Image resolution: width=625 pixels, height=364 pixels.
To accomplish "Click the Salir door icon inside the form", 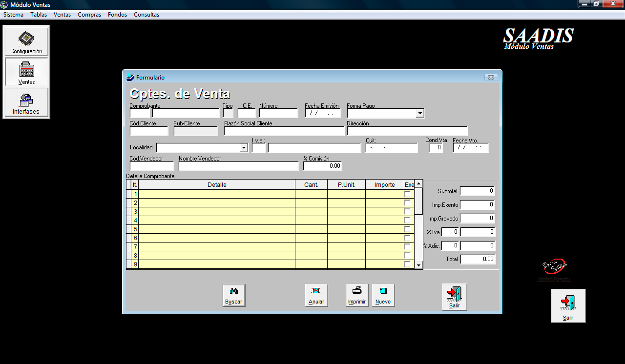I will coord(455,297).
